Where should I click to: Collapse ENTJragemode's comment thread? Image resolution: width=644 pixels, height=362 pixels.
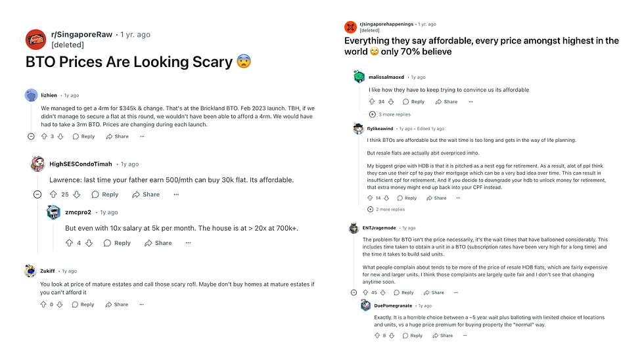pos(354,292)
